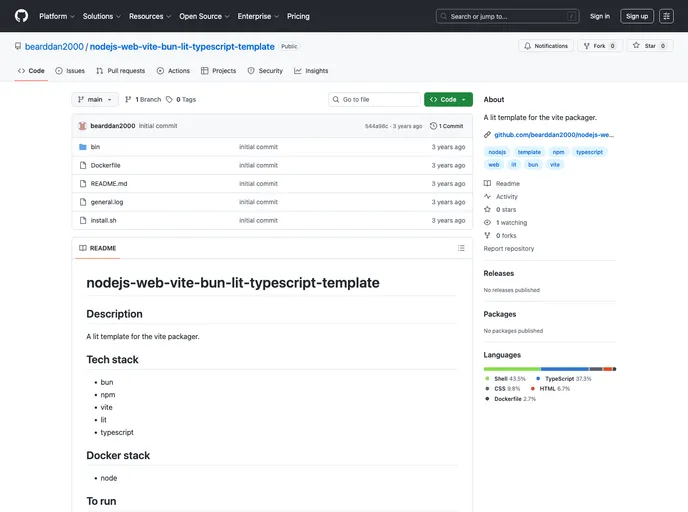
Task: Open the Pull requests tab
Action: point(121,71)
